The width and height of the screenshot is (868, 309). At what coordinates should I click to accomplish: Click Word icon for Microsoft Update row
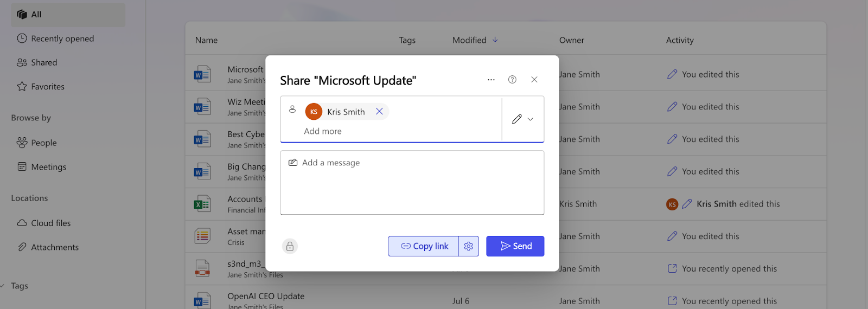click(202, 74)
